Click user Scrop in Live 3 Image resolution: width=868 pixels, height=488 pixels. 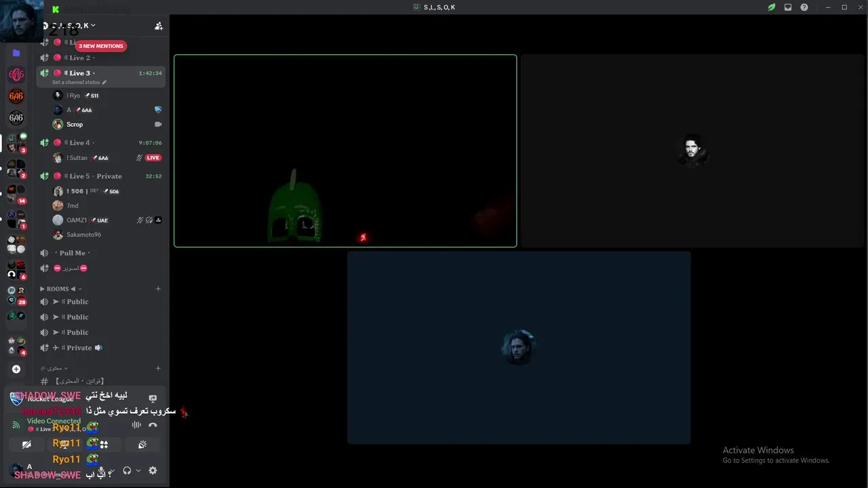click(108, 125)
